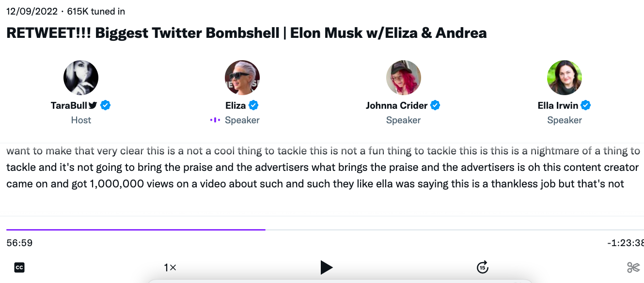The height and width of the screenshot is (283, 644).
Task: Open Ella Irwin's avatar
Action: (565, 78)
